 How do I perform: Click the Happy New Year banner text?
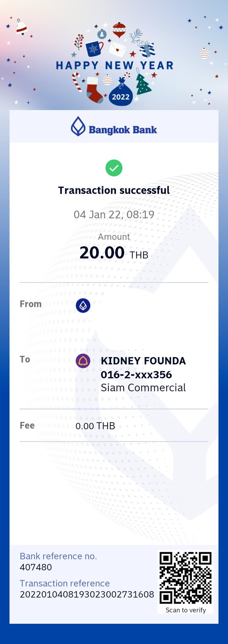(x=114, y=65)
